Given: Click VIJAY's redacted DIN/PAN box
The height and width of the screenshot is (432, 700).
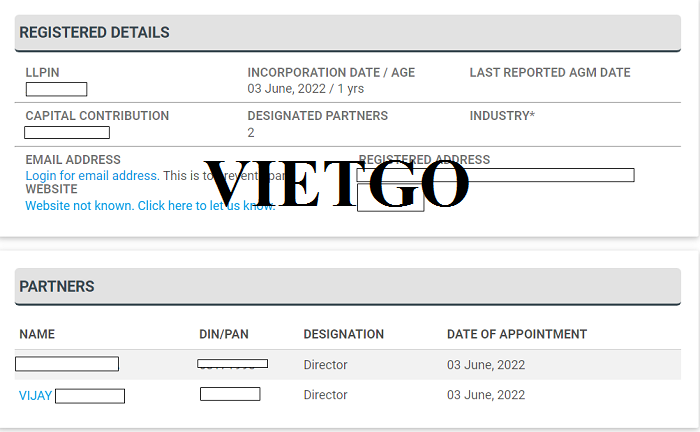Looking at the screenshot, I should click(x=230, y=394).
